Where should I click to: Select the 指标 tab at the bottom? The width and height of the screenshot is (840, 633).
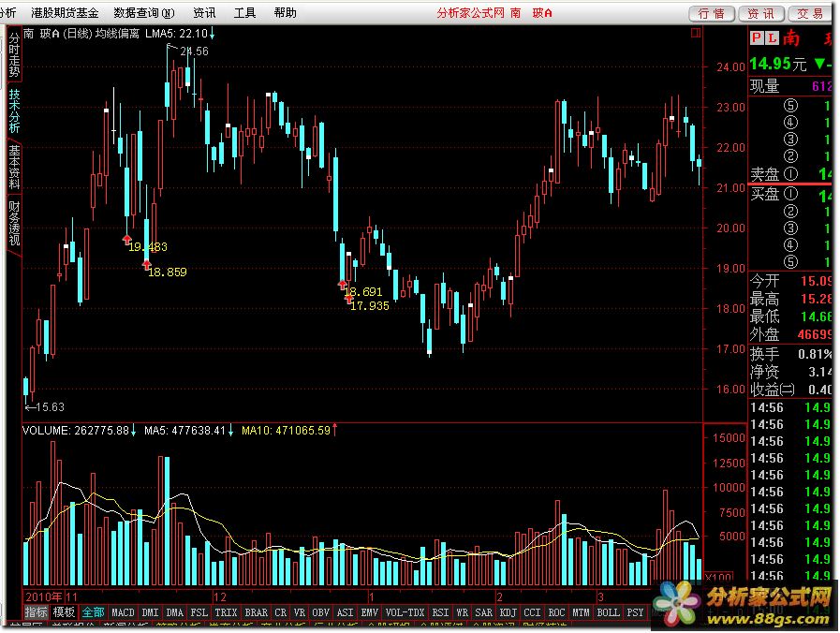tap(37, 612)
